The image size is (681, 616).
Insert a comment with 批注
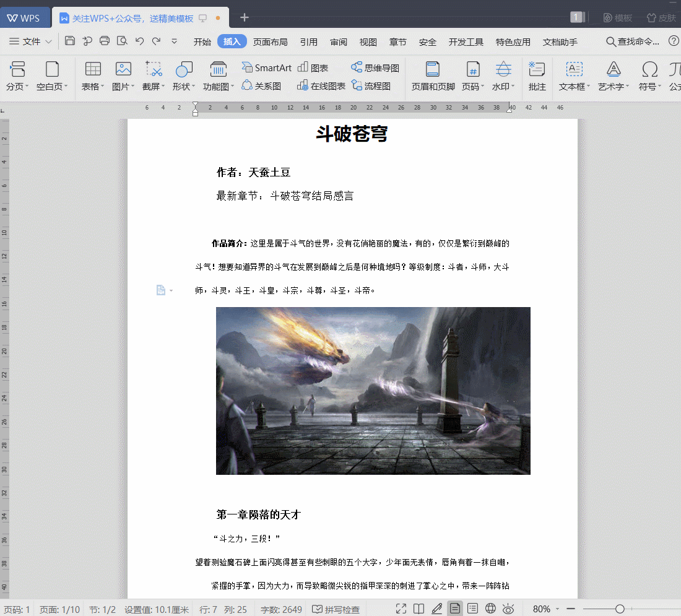click(537, 76)
